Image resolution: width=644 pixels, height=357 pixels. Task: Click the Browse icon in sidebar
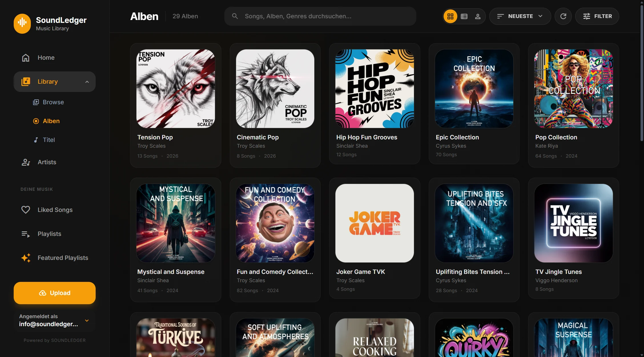tap(36, 102)
